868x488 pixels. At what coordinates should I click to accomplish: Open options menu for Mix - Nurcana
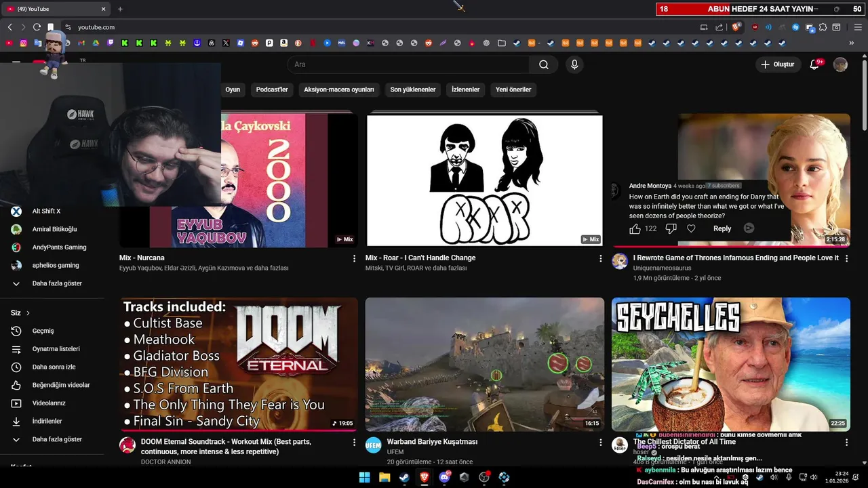[354, 258]
